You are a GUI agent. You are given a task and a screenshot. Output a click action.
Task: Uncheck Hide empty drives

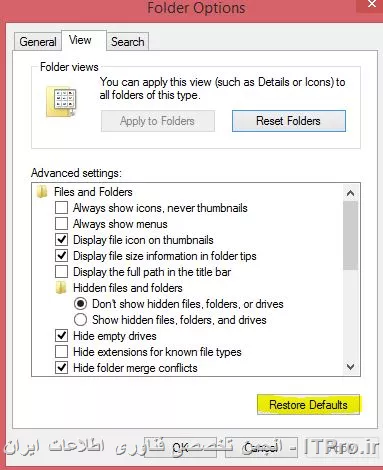[61, 336]
